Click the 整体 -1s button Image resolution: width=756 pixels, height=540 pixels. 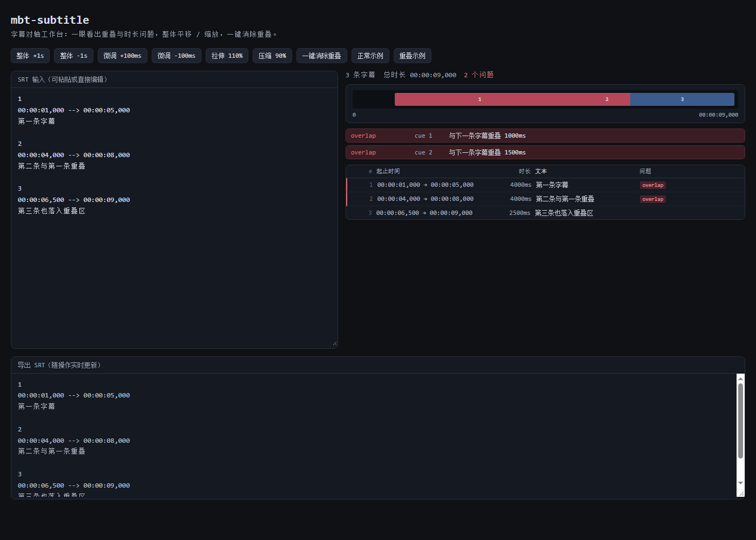pos(73,56)
